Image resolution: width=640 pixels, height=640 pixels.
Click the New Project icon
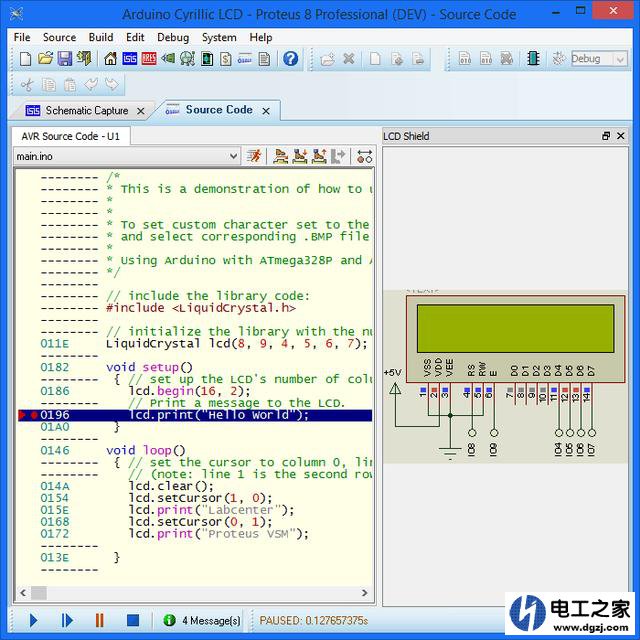[x=25, y=59]
